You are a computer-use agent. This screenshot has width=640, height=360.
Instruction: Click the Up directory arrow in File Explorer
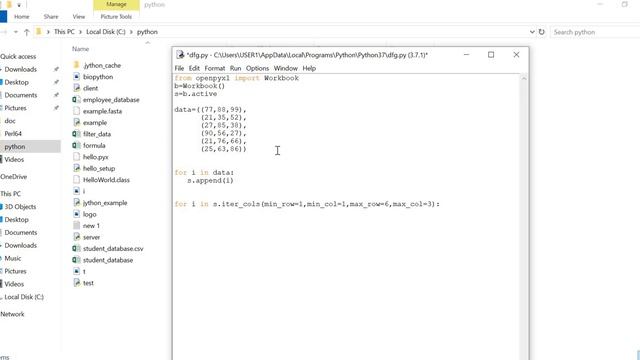pyautogui.click(x=27, y=32)
